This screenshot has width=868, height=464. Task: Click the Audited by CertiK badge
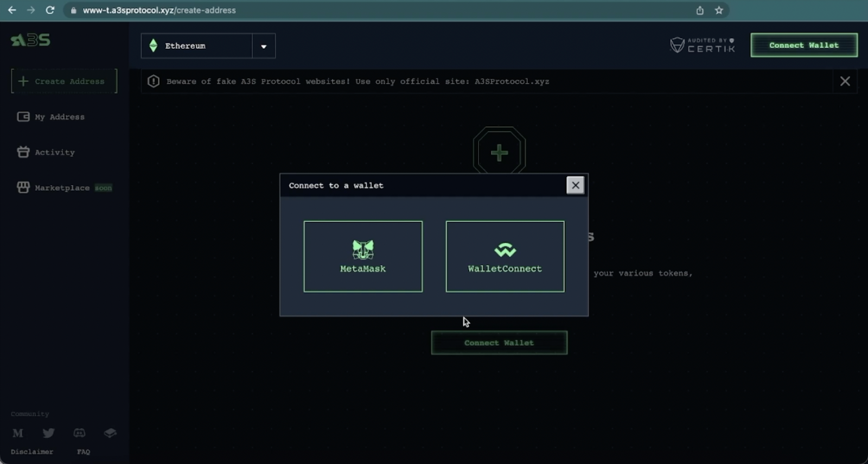(703, 45)
